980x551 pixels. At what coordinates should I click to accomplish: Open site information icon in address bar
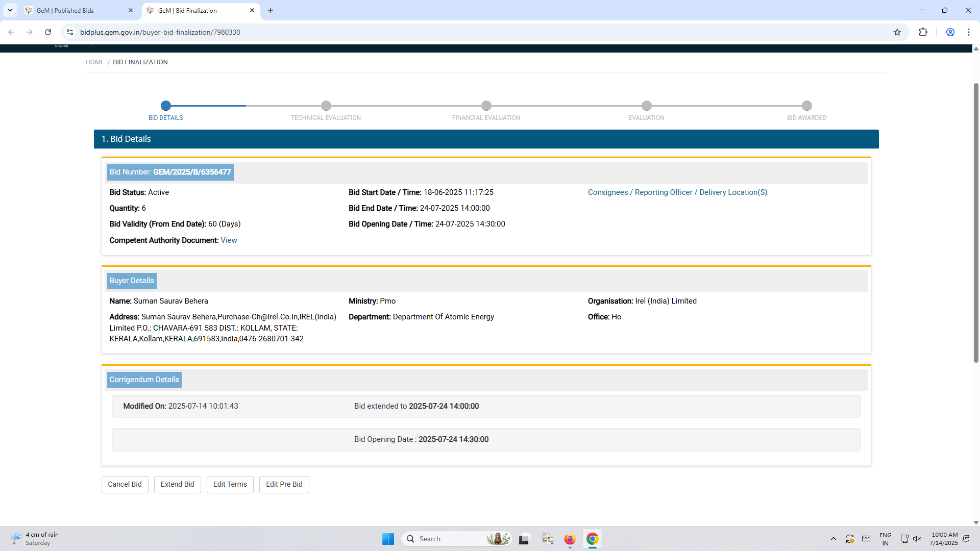(70, 32)
